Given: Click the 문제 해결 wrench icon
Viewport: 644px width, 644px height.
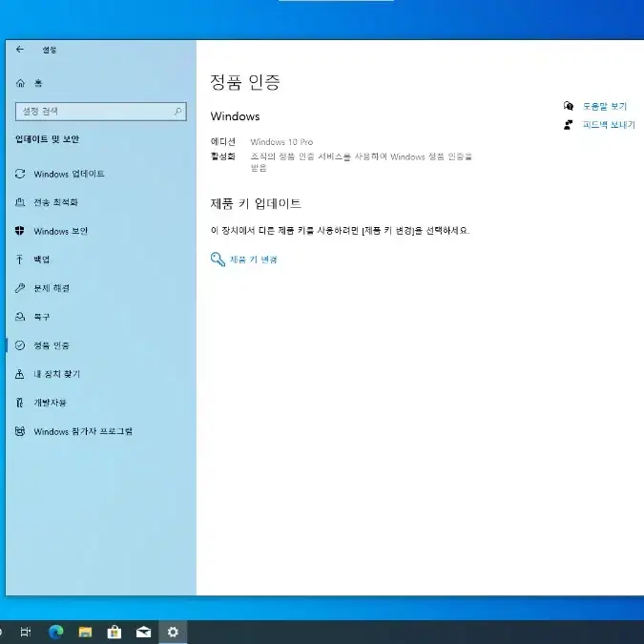Looking at the screenshot, I should coord(20,288).
